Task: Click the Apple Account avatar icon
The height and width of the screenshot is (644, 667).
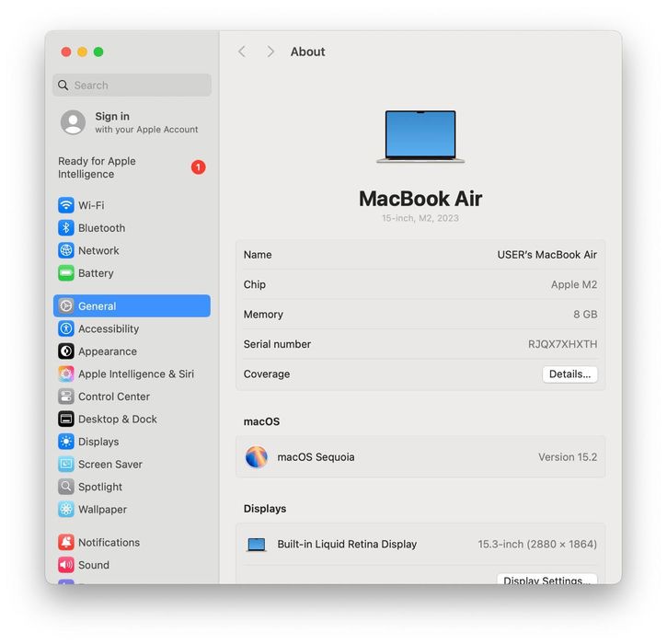Action: click(74, 122)
